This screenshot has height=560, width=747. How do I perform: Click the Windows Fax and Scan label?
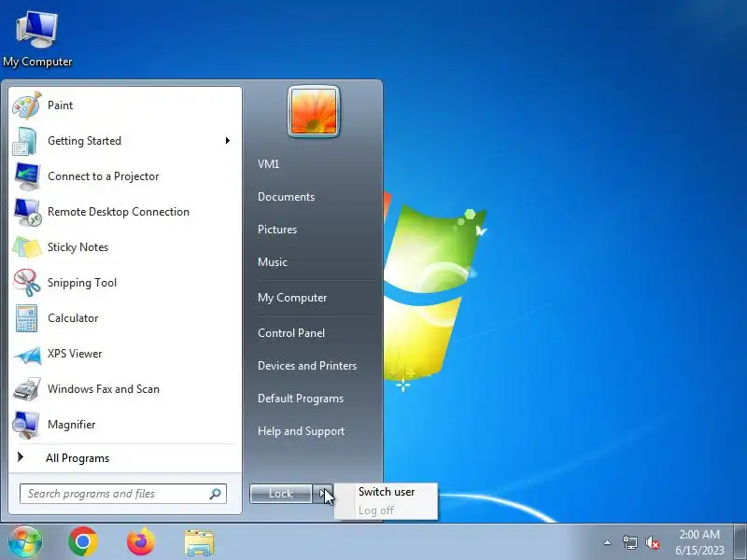point(104,389)
